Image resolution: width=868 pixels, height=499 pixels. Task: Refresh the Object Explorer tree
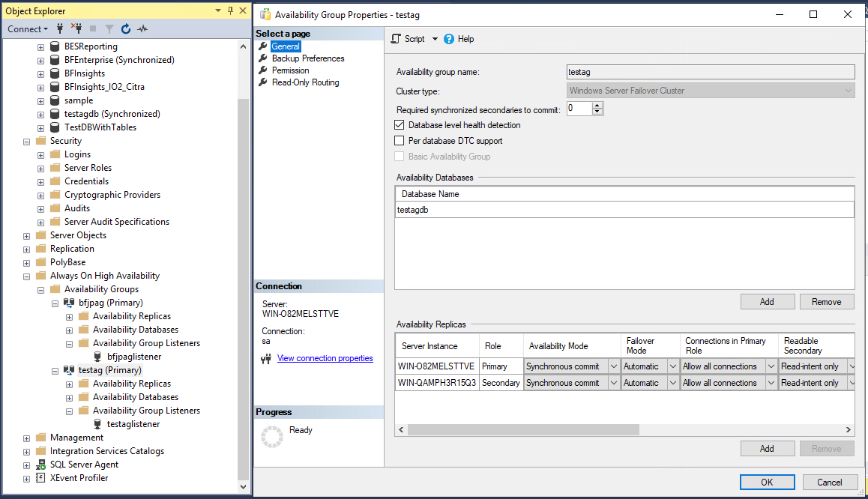tap(126, 29)
